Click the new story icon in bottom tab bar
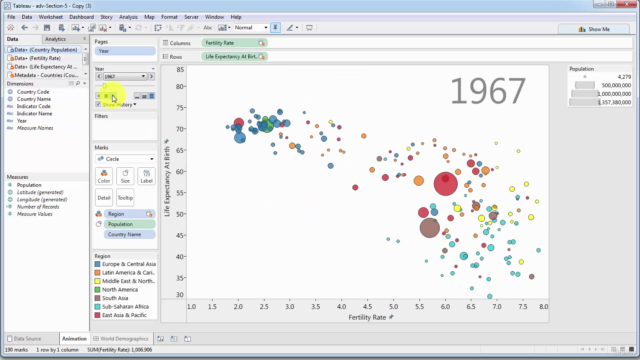The width and height of the screenshot is (640, 360). 187,339
